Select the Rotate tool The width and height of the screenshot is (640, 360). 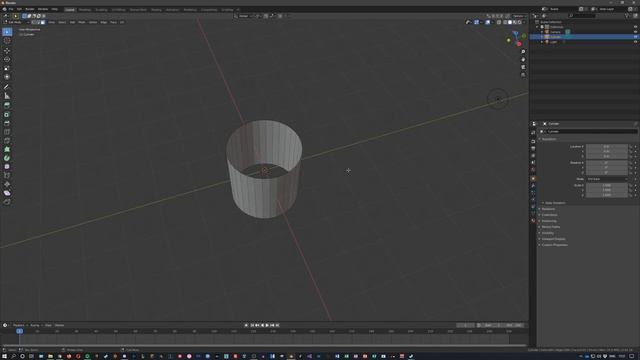pyautogui.click(x=7, y=59)
